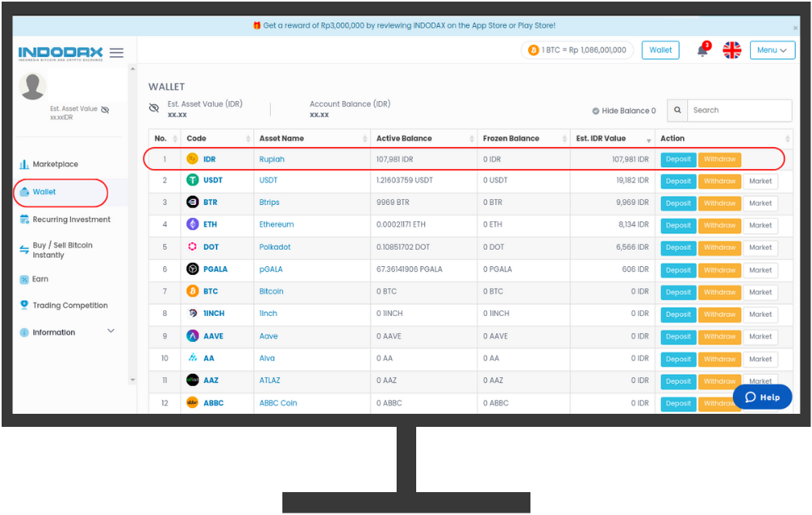Click the ETH Ethereum coin icon

click(x=193, y=224)
